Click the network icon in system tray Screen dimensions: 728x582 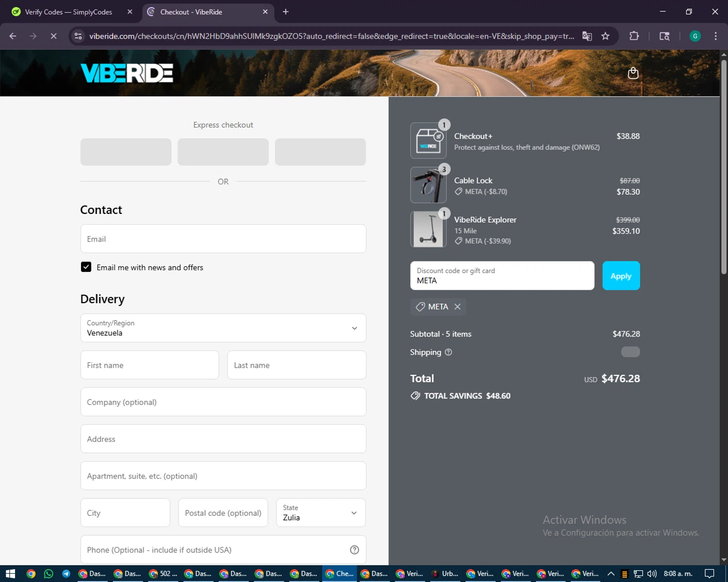[x=638, y=574]
